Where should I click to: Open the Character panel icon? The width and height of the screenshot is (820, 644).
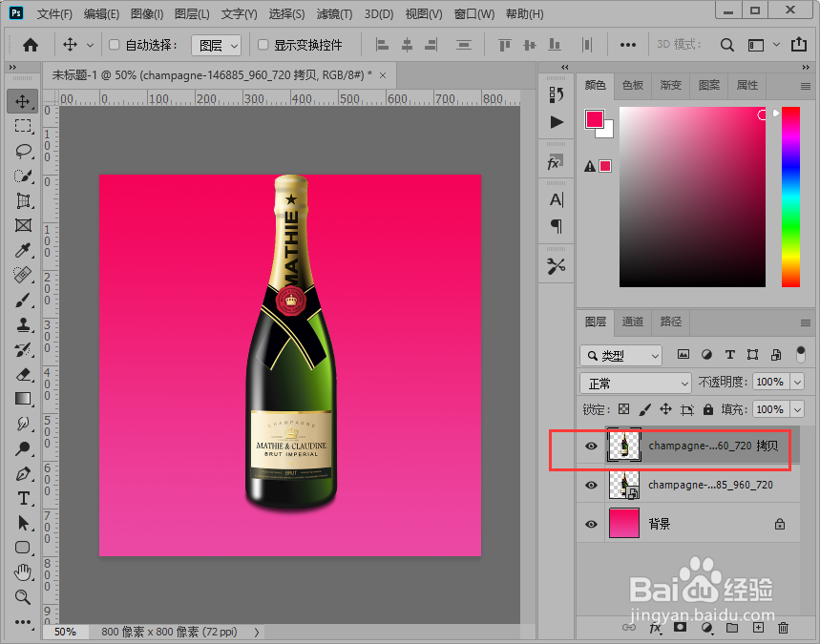pyautogui.click(x=557, y=199)
